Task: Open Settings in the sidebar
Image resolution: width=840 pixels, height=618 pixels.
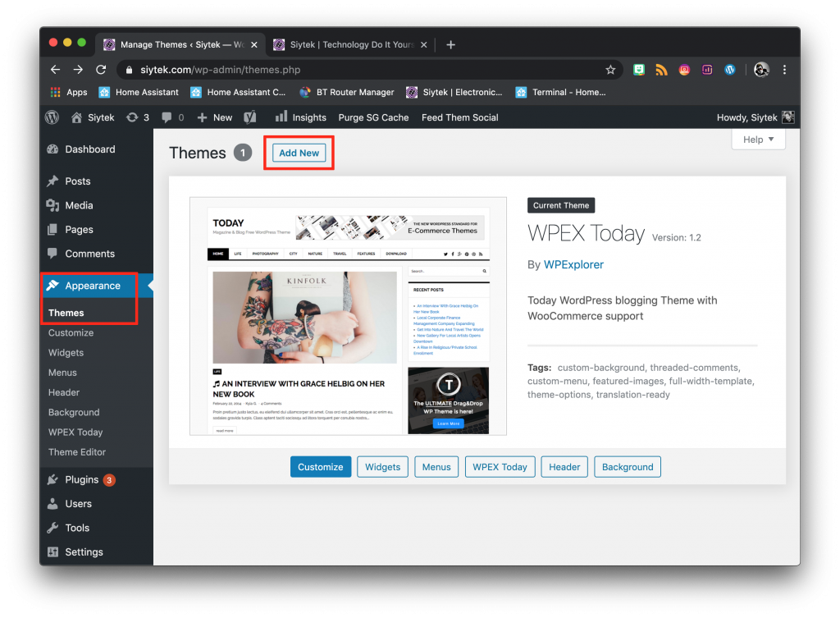Action: (84, 552)
